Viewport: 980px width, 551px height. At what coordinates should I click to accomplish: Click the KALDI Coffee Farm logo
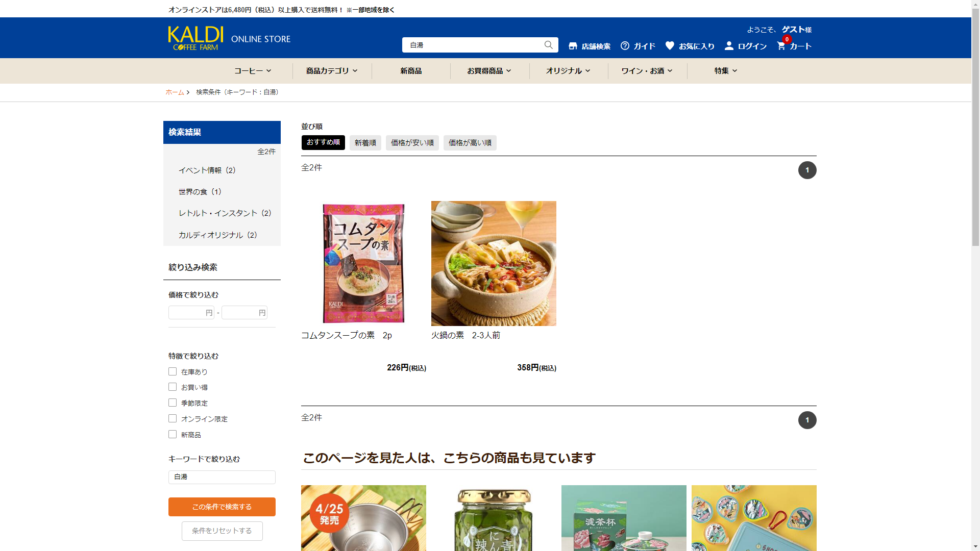click(196, 38)
